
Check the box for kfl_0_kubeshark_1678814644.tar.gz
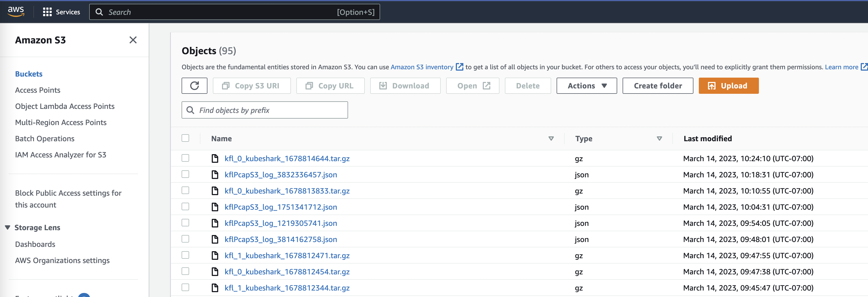click(x=185, y=158)
